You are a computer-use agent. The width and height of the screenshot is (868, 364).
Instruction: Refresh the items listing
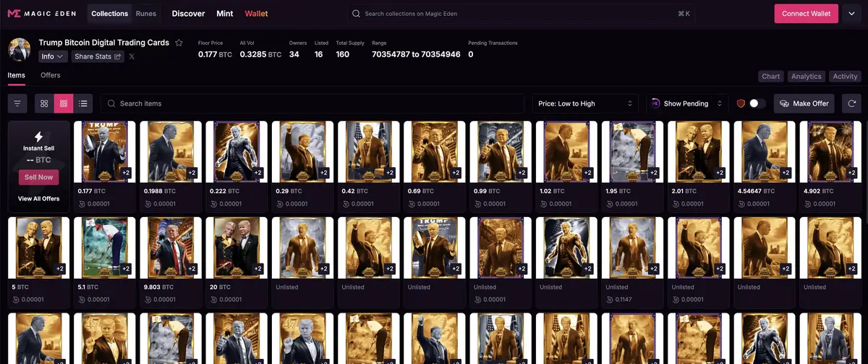coord(851,103)
